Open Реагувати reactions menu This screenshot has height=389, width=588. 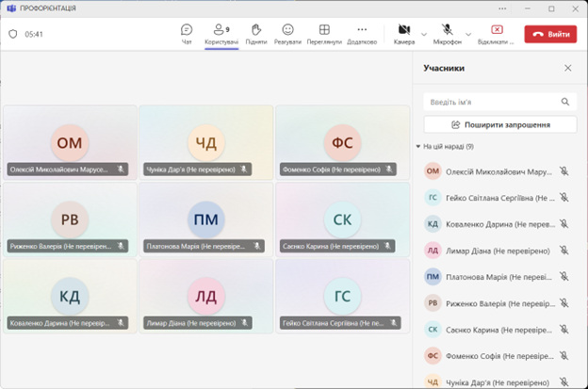[x=287, y=33]
